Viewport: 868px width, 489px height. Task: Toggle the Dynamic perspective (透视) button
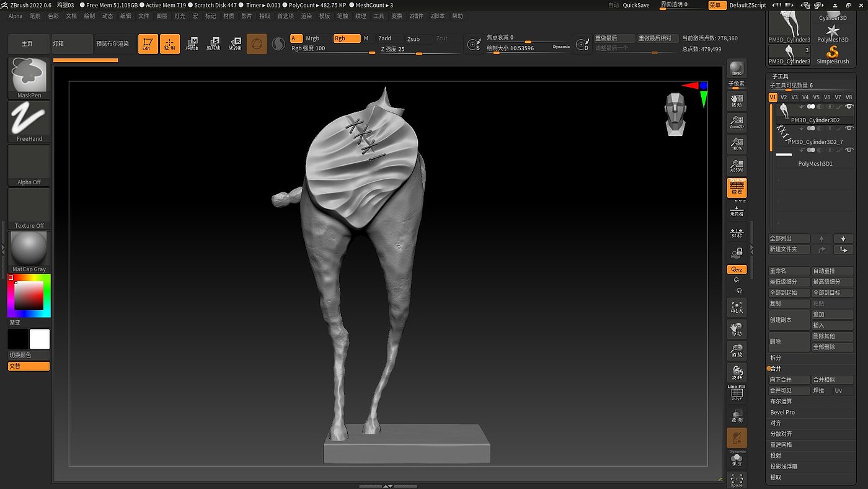point(737,187)
